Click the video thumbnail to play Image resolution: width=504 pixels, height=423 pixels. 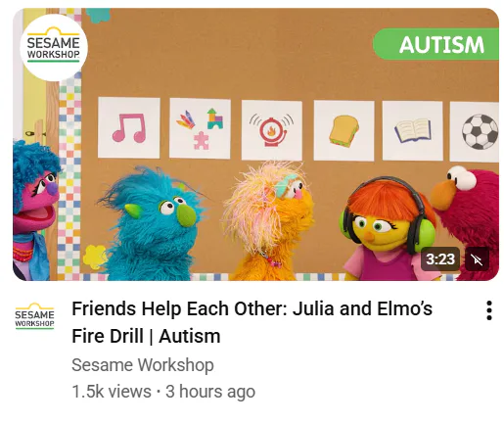pos(255,144)
